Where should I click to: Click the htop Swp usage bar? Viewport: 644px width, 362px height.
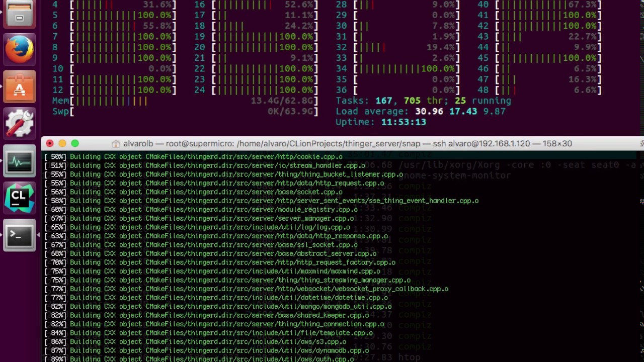pyautogui.click(x=185, y=112)
